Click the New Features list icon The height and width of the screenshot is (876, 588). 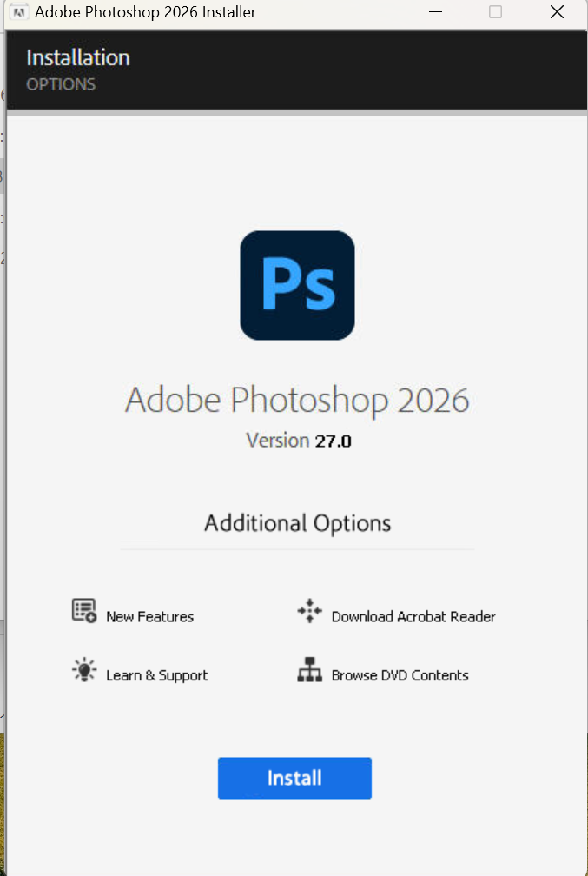[x=84, y=611]
